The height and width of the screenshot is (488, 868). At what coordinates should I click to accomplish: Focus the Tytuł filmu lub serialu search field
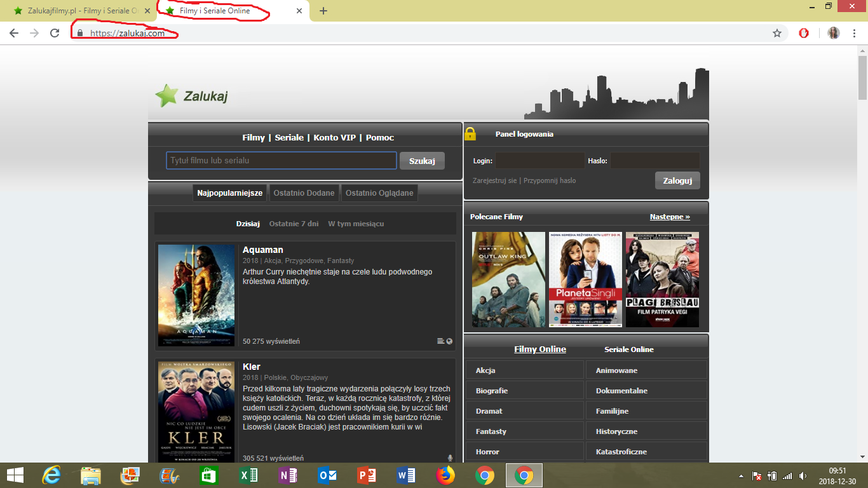click(x=281, y=161)
